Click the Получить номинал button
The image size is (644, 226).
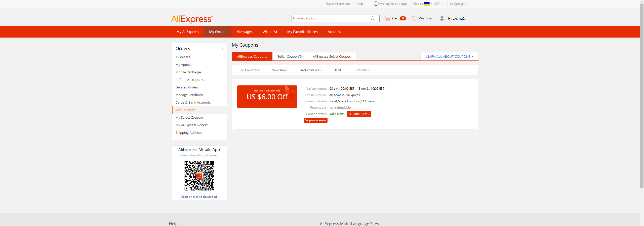(315, 120)
